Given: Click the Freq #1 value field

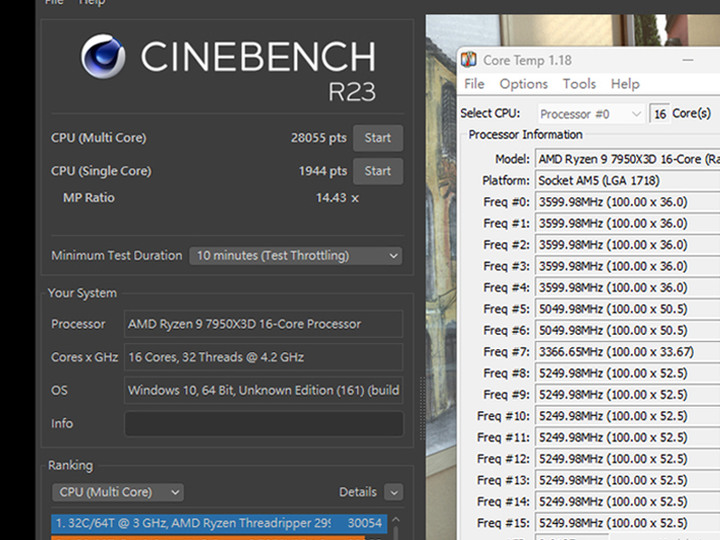Looking at the screenshot, I should [x=627, y=224].
